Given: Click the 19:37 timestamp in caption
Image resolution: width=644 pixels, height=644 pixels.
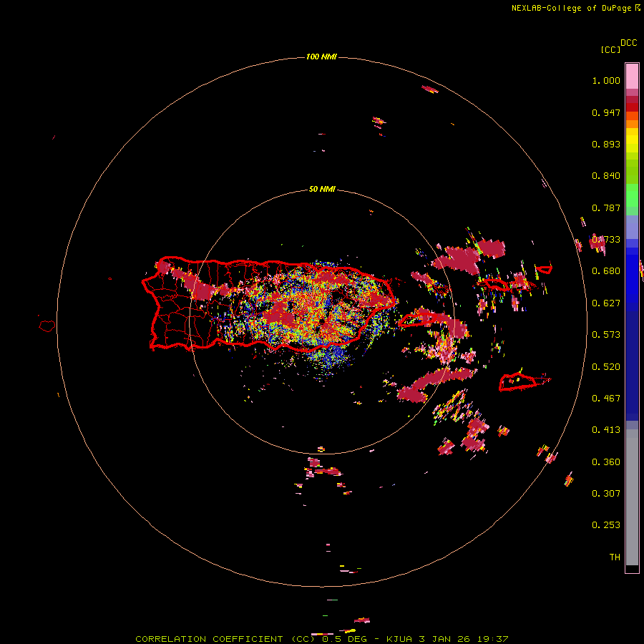Looking at the screenshot, I should click(x=493, y=639).
